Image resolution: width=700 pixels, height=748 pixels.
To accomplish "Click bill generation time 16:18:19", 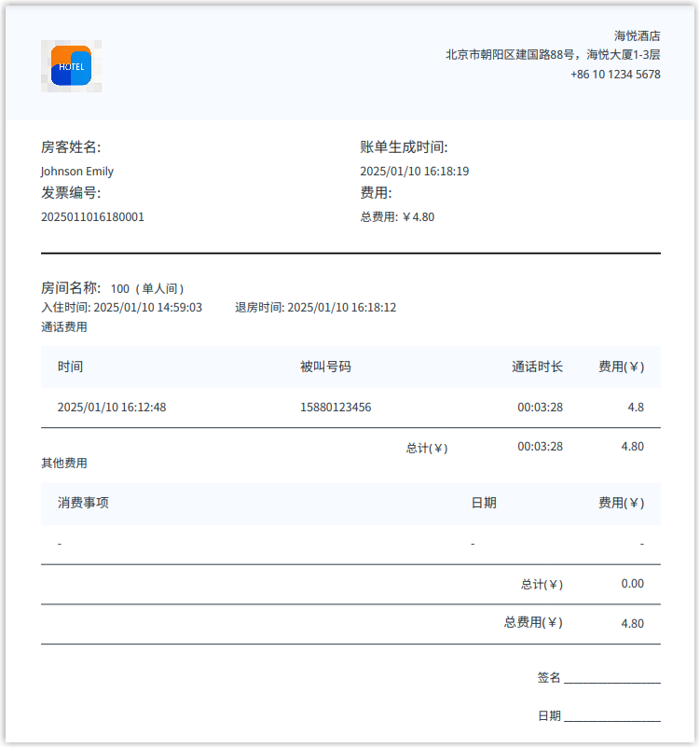I will point(414,172).
